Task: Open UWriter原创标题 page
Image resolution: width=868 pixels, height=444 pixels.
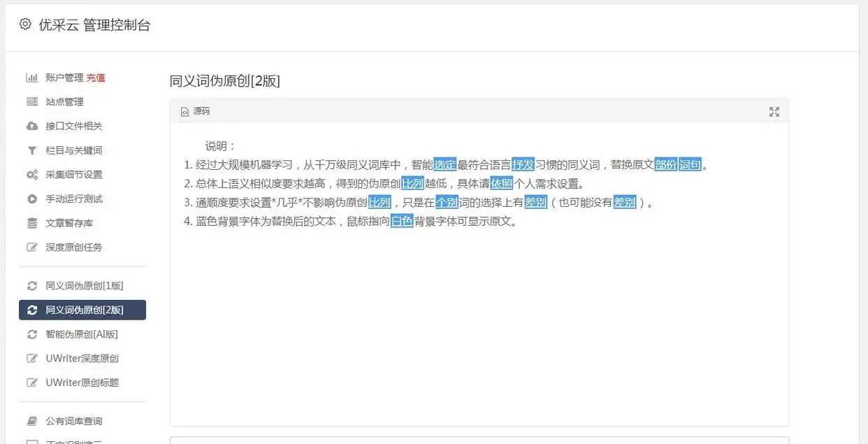Action: (82, 382)
